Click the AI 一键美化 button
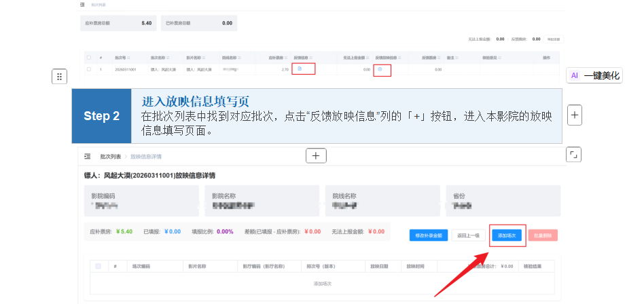Screen dimensions: 644x304 [594, 75]
